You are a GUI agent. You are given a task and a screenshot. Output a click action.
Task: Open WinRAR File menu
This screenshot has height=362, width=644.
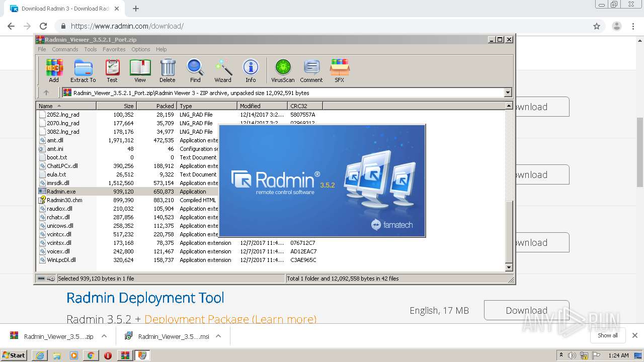tap(42, 49)
